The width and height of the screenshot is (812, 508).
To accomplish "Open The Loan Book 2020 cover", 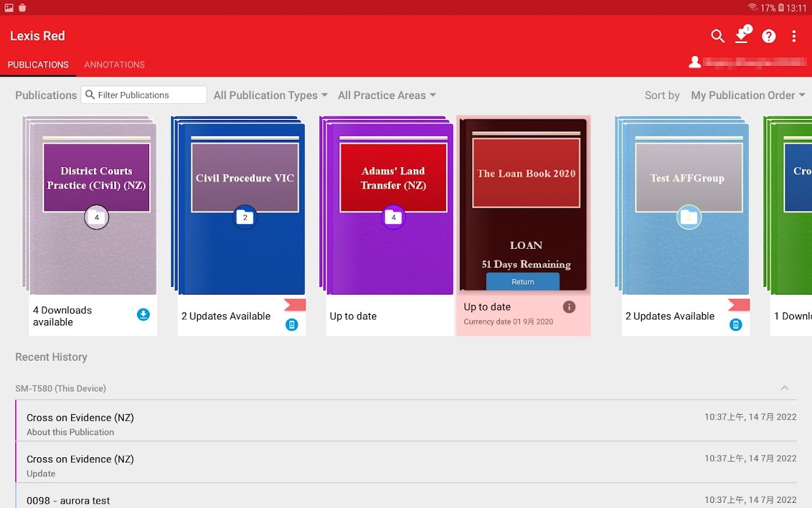I will [x=523, y=204].
